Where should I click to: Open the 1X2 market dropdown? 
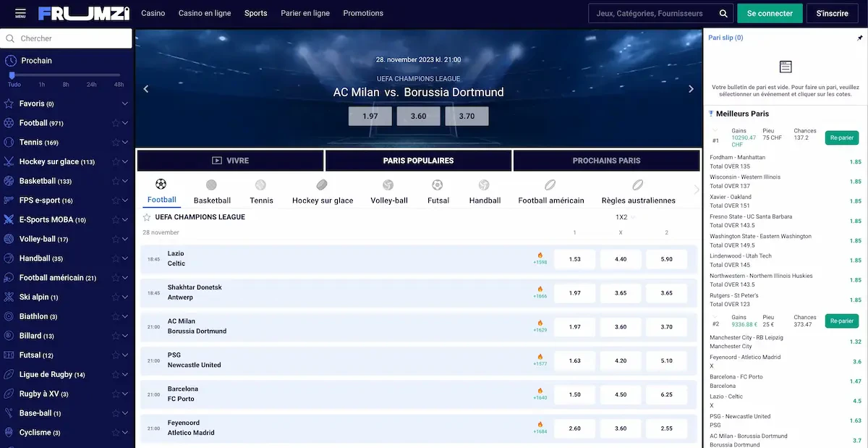(x=625, y=217)
